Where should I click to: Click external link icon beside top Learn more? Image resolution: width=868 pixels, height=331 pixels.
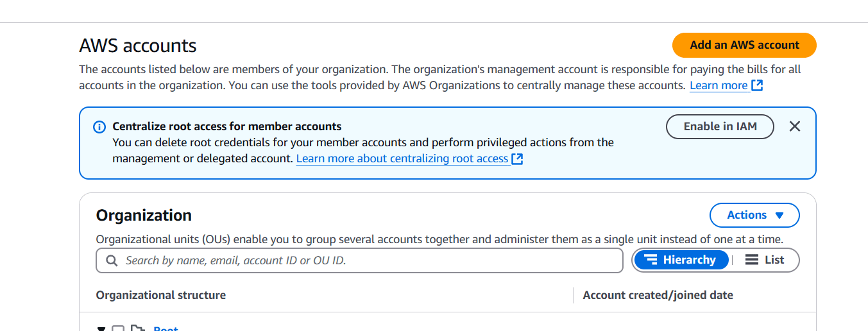[757, 85]
